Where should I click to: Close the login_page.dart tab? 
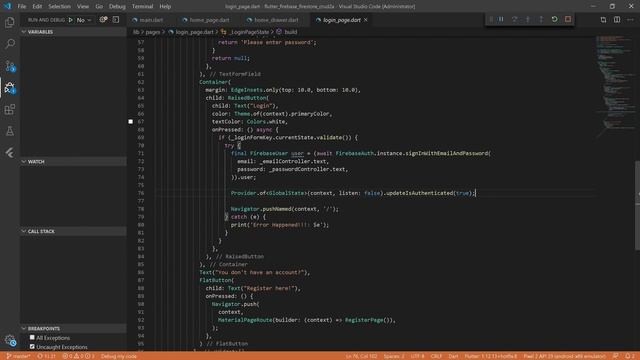(366, 20)
